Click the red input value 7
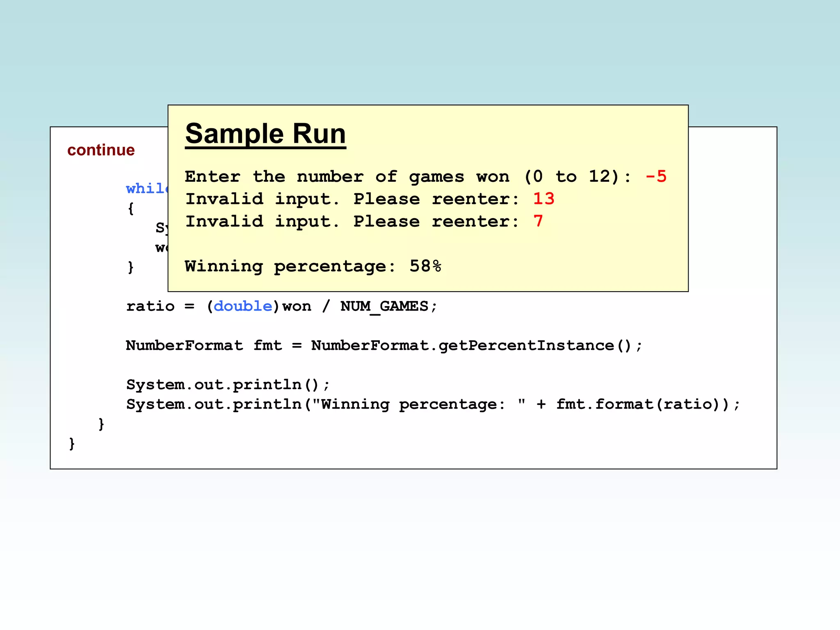 [x=538, y=221]
